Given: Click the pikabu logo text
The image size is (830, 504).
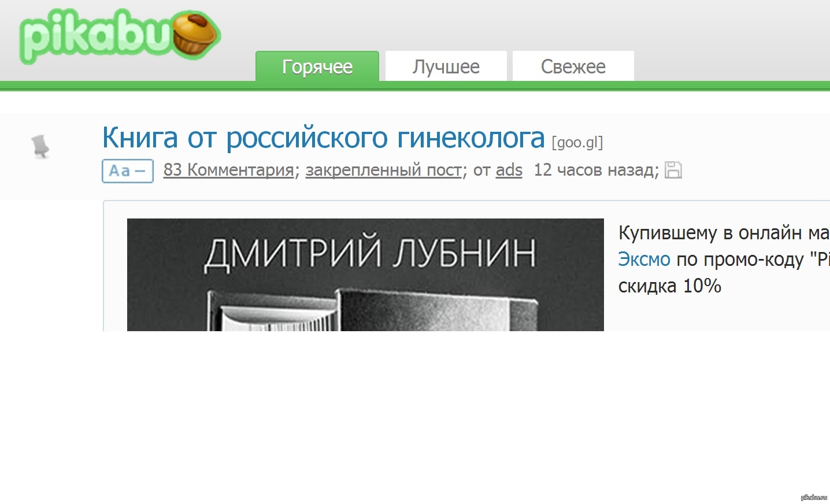Looking at the screenshot, I should point(95,36).
